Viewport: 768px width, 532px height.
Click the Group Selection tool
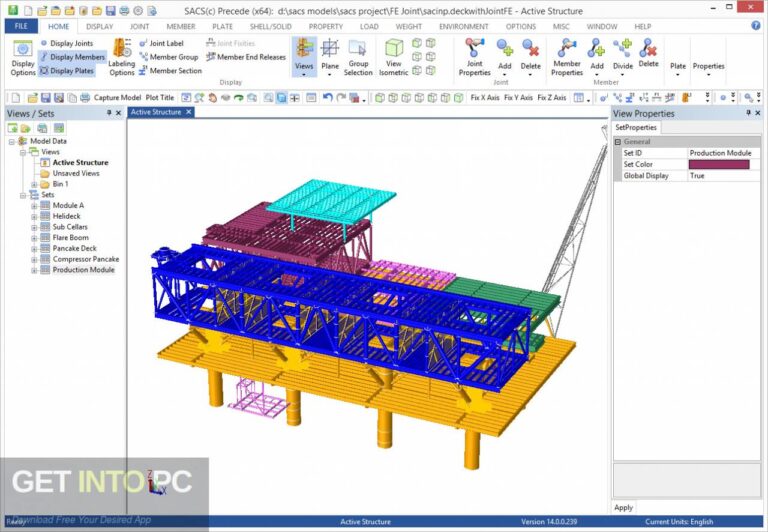coord(358,58)
